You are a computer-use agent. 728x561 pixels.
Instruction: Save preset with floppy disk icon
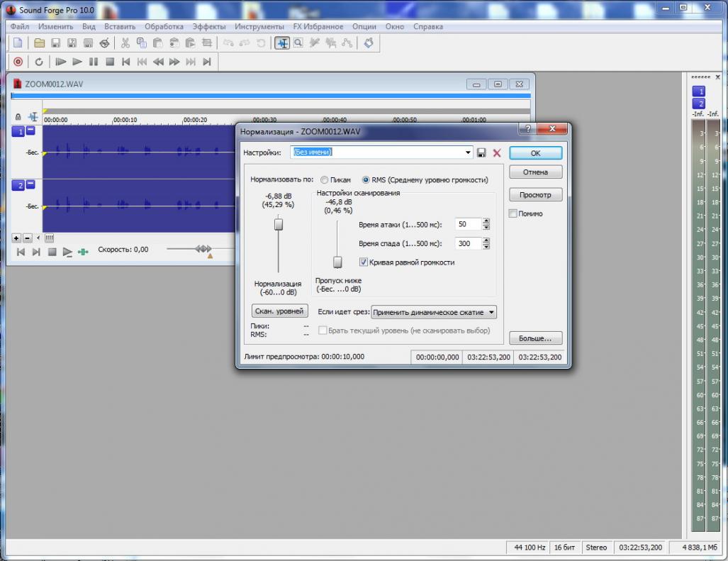point(481,152)
